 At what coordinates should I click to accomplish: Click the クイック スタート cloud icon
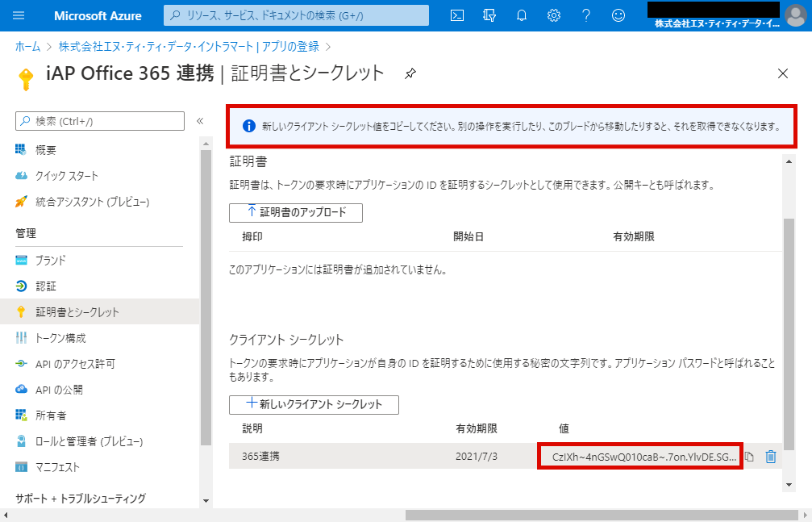(x=21, y=176)
